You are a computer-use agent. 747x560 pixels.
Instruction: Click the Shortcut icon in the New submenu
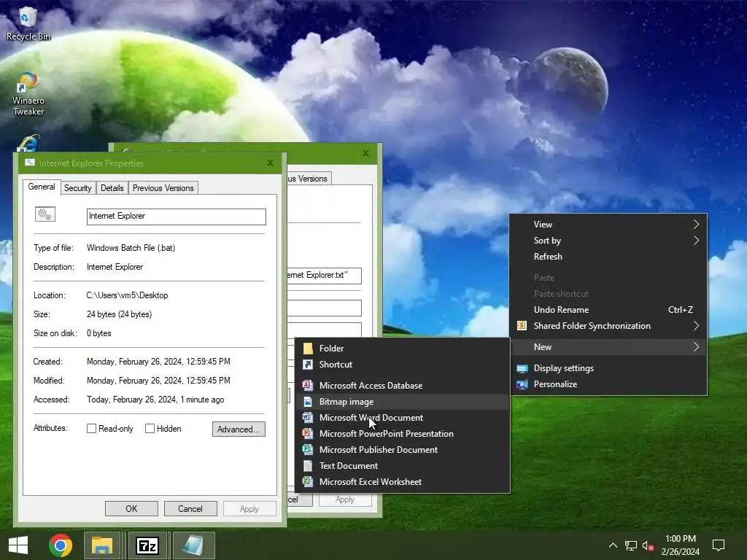click(x=308, y=365)
